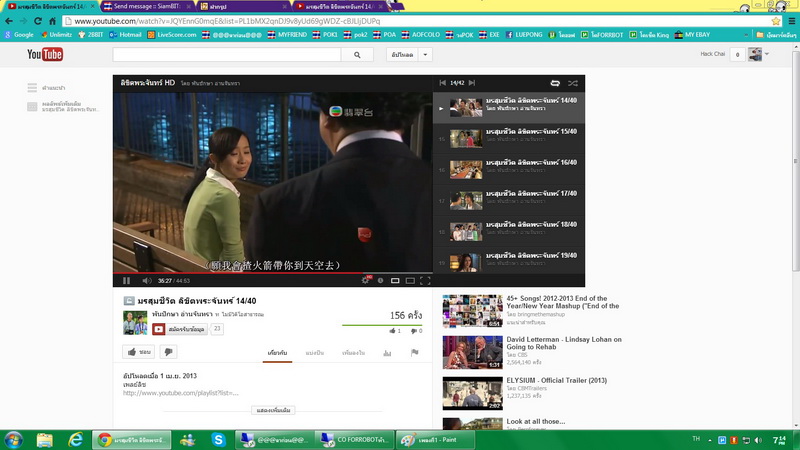Open Paint window in taskbar
The height and width of the screenshot is (450, 800).
435,440
